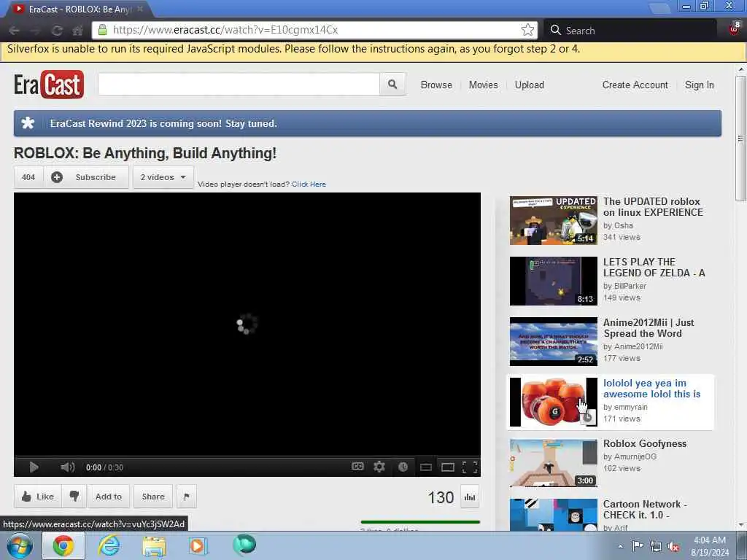Click the plus icon on the Subscribe button

click(57, 177)
